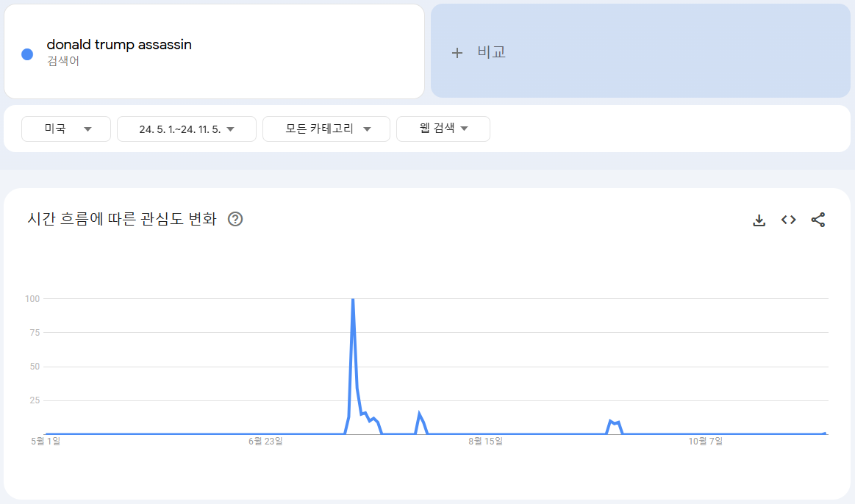Click the share icon for the chart
This screenshot has width=855, height=504.
(818, 220)
